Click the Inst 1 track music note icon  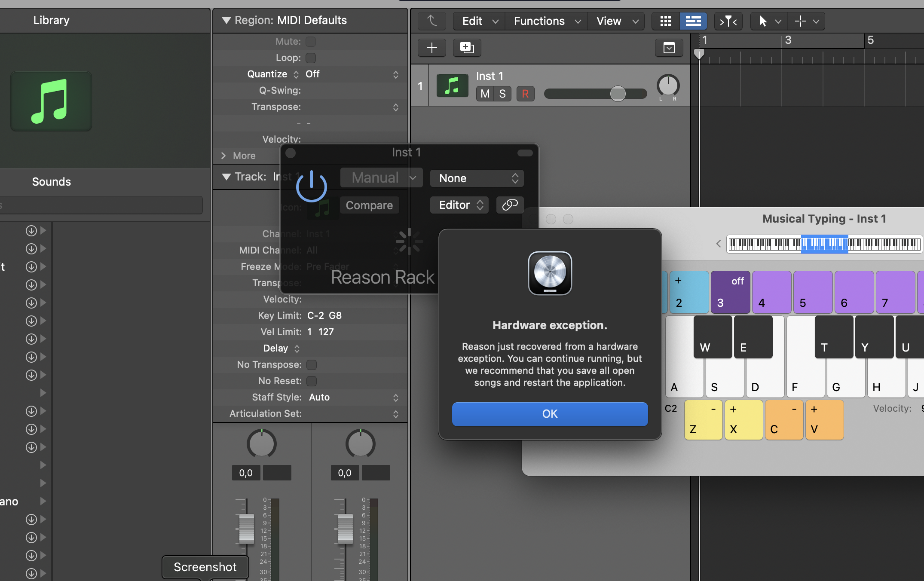pyautogui.click(x=452, y=86)
